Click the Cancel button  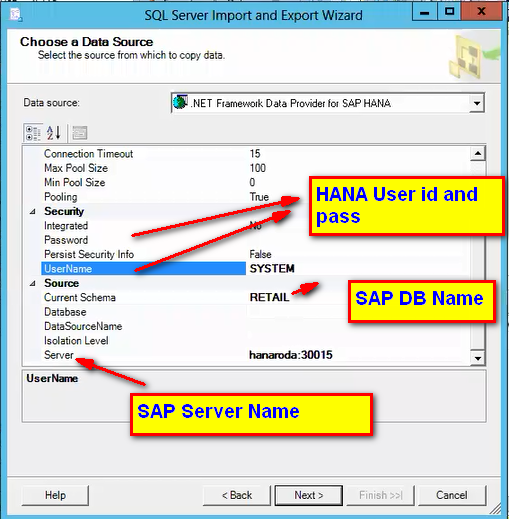pyautogui.click(x=452, y=495)
